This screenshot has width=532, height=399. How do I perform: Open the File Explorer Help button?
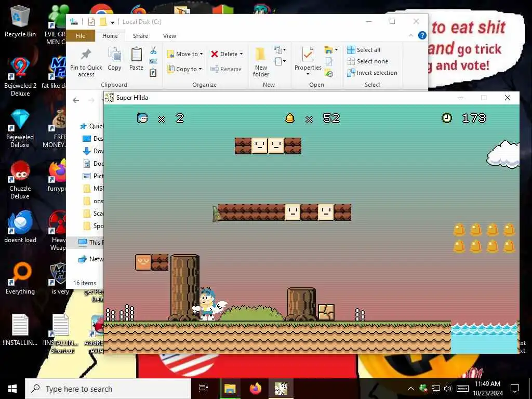pos(422,35)
